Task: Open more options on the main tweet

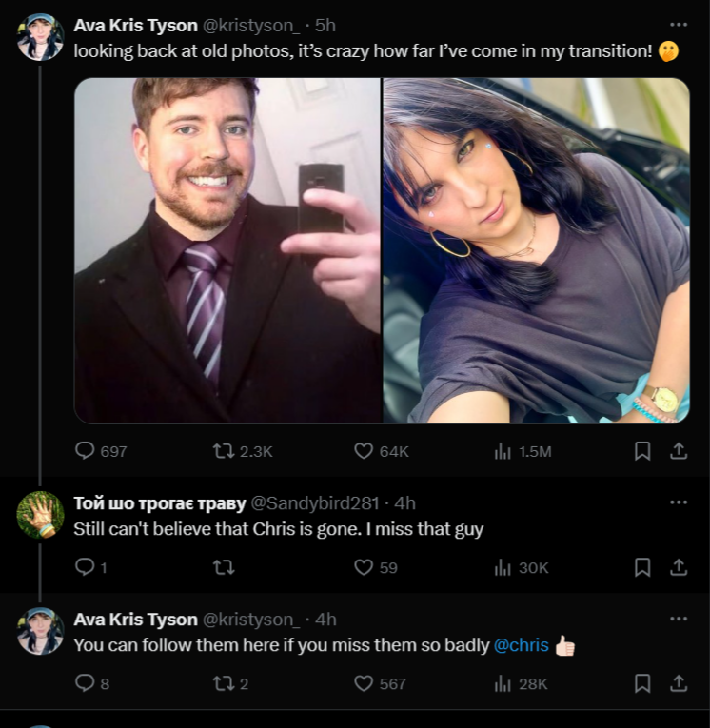Action: [x=679, y=25]
